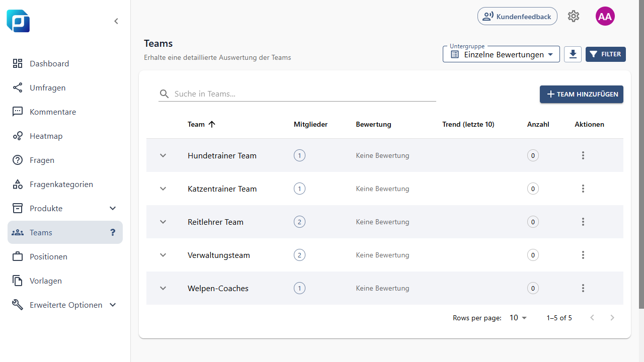
Task: Click the Umfragen share icon
Action: (18, 87)
